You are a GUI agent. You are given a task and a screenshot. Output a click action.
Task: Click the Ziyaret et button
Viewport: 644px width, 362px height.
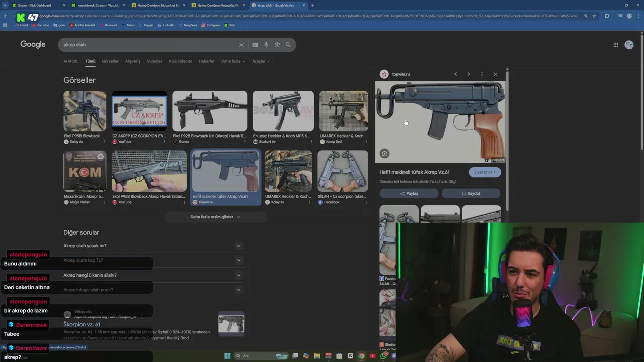[x=485, y=172]
